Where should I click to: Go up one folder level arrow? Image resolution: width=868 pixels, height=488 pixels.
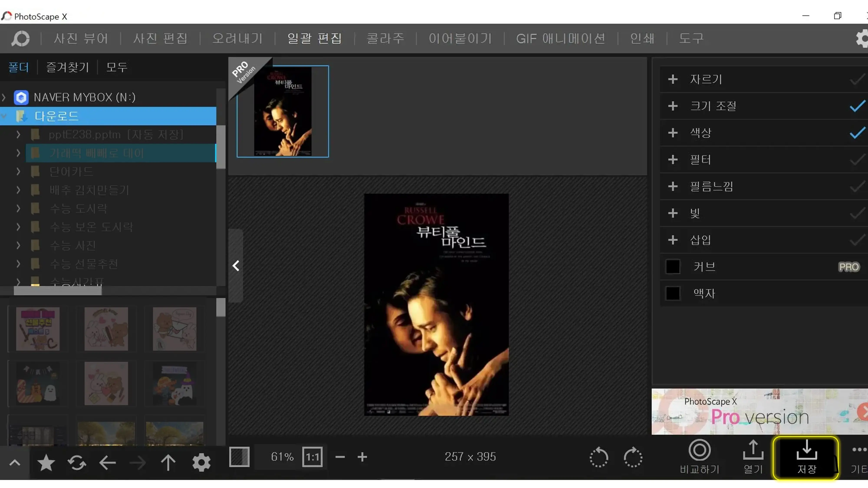(x=168, y=463)
